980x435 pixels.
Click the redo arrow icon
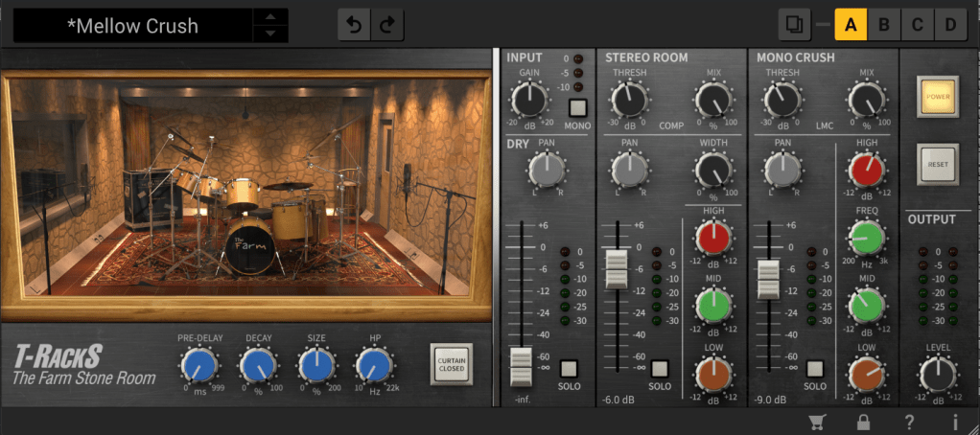click(386, 25)
